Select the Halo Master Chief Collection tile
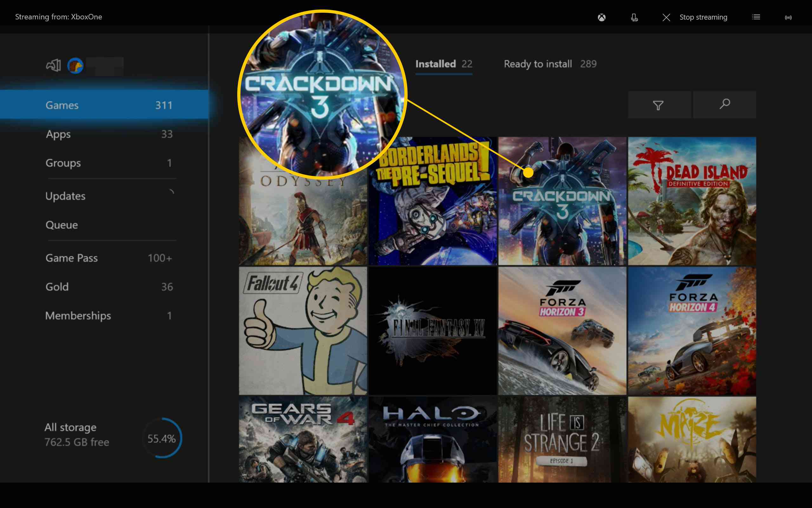This screenshot has height=508, width=812. [x=433, y=439]
